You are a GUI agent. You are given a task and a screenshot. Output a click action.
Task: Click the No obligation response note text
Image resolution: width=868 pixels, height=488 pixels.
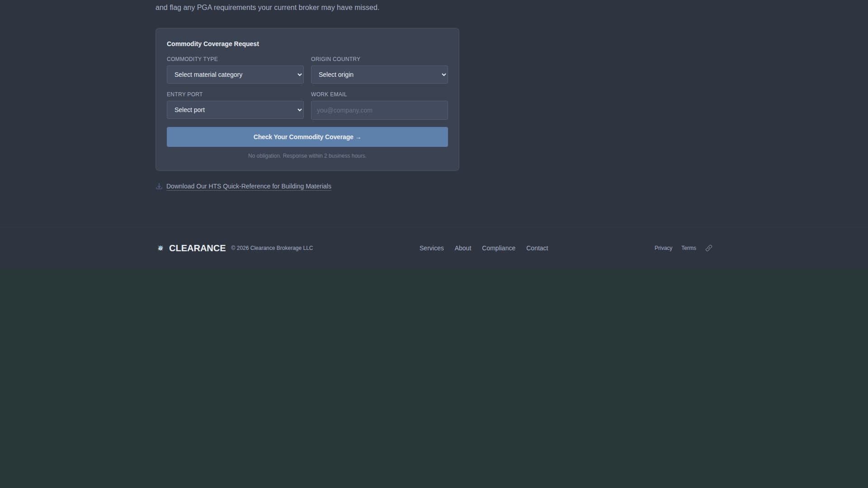pyautogui.click(x=307, y=156)
